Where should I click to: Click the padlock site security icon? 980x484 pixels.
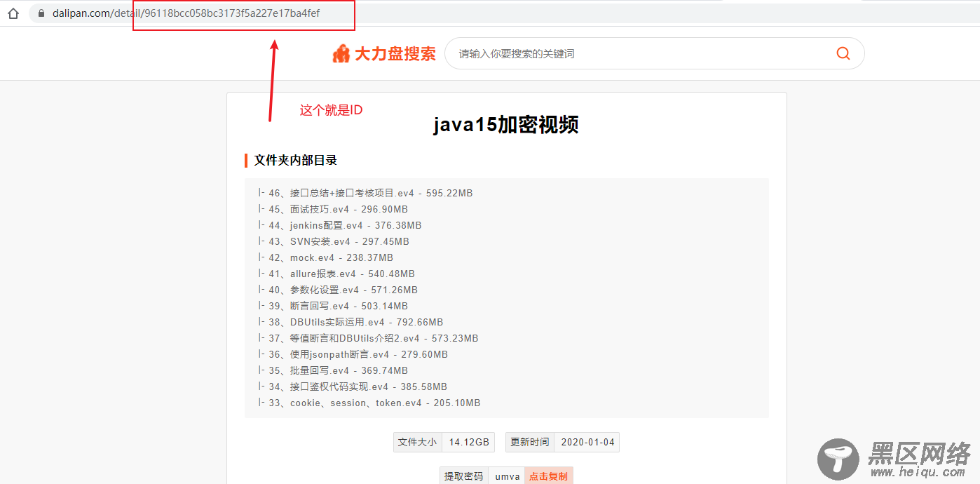[x=41, y=13]
